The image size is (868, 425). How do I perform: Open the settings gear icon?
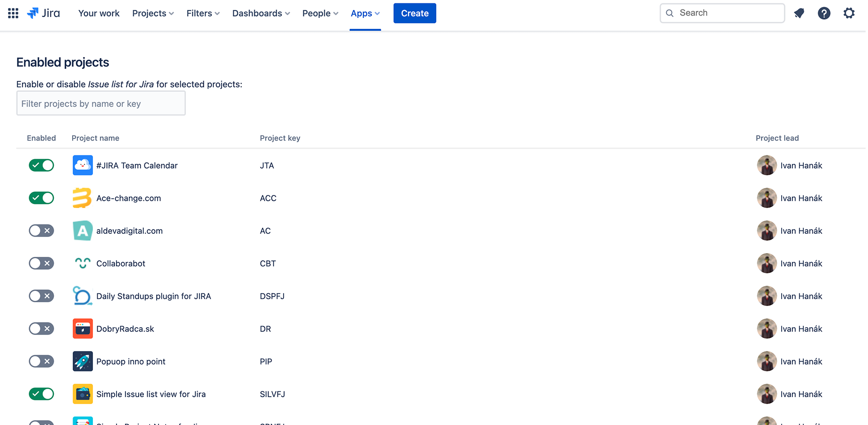tap(849, 13)
